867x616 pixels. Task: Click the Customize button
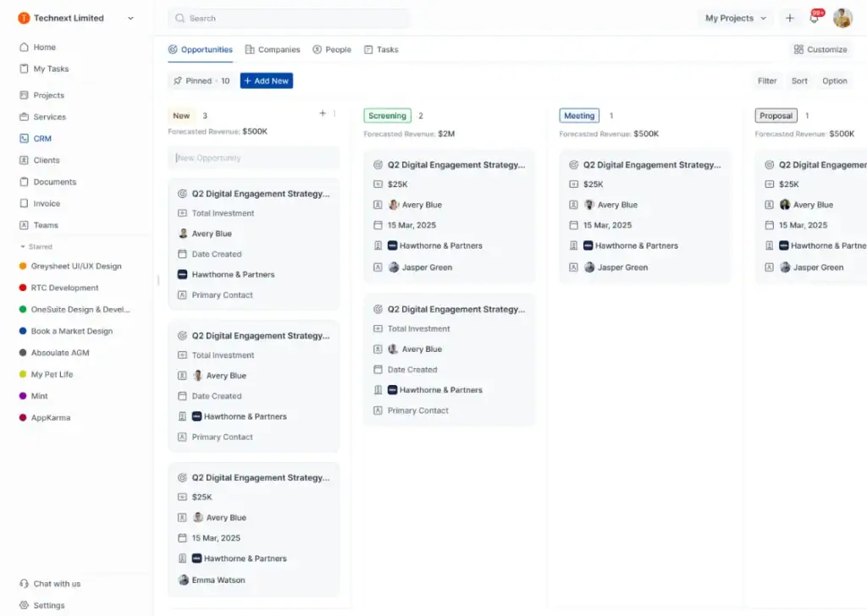point(820,49)
